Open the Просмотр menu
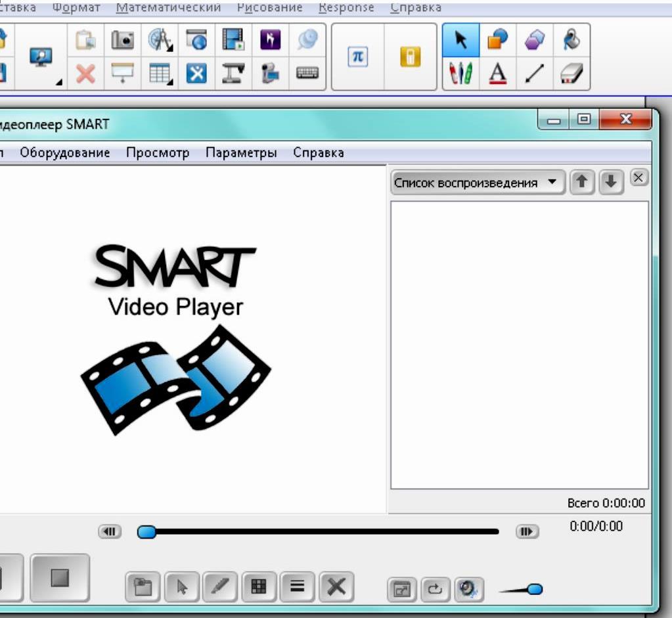The height and width of the screenshot is (618, 672). click(158, 152)
